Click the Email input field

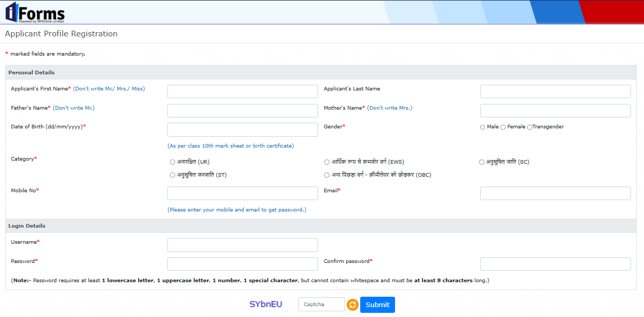[x=555, y=193]
